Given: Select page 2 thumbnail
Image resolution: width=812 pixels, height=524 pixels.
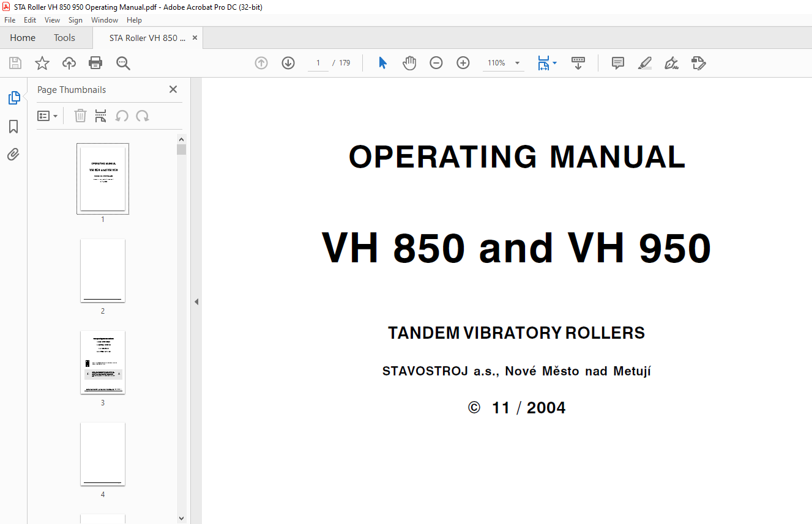Looking at the screenshot, I should pyautogui.click(x=103, y=270).
